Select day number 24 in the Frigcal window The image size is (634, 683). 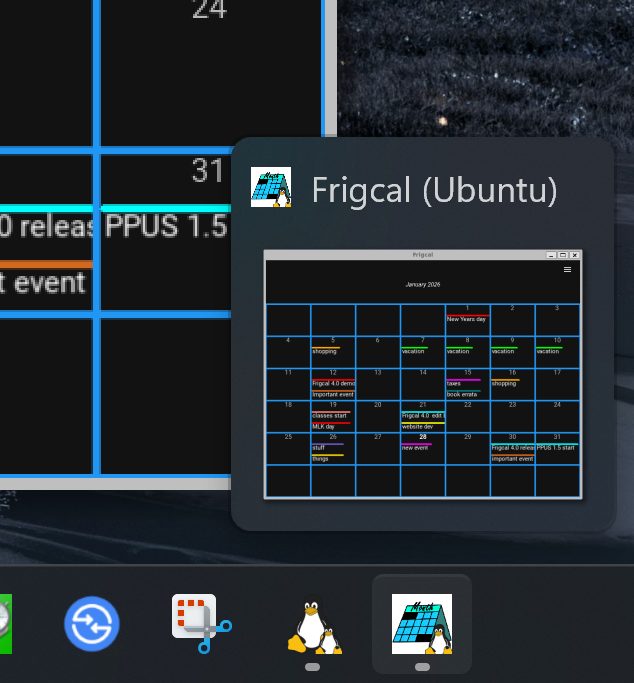[209, 9]
